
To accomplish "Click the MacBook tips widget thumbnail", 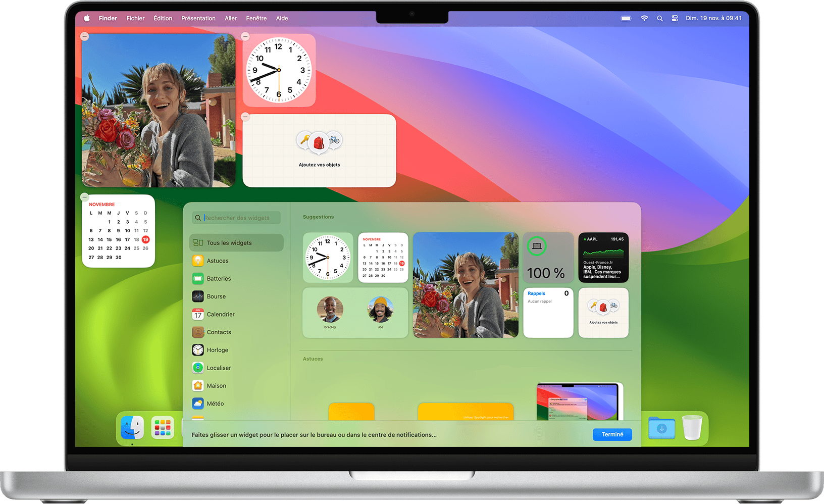I will tap(580, 401).
